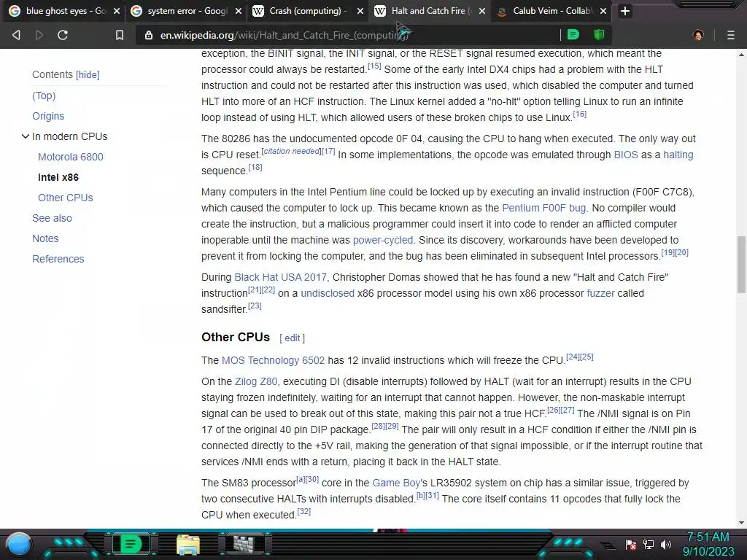Viewport: 747px width, 560px height.
Task: Open the 'undisclosed' link
Action: [x=328, y=293]
